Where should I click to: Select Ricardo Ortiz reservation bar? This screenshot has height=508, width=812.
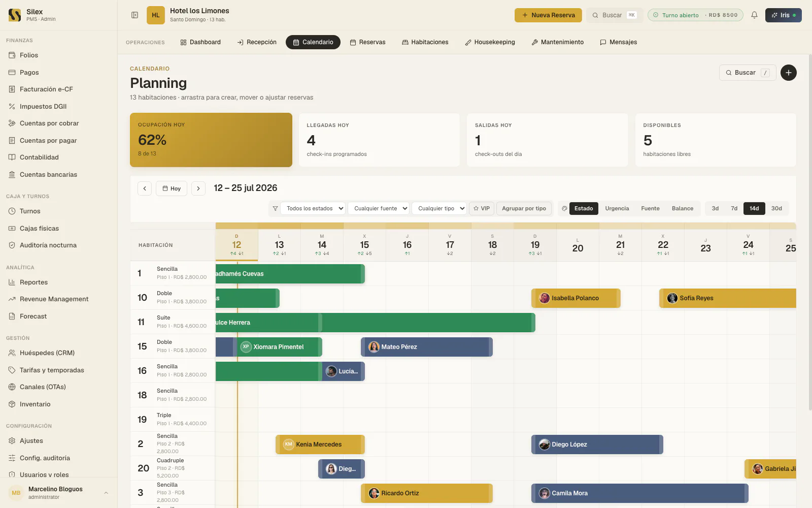click(x=426, y=493)
